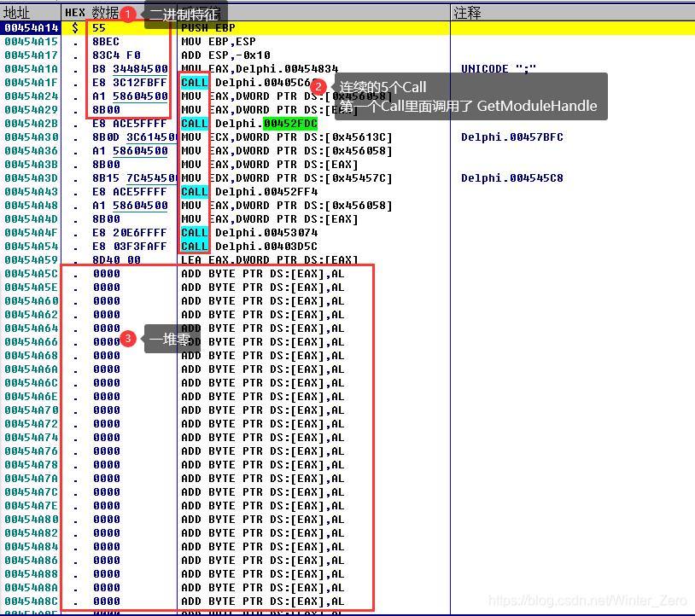Viewport: 695px width, 616px height.
Task: Click the 注释 column header
Action: (572, 13)
